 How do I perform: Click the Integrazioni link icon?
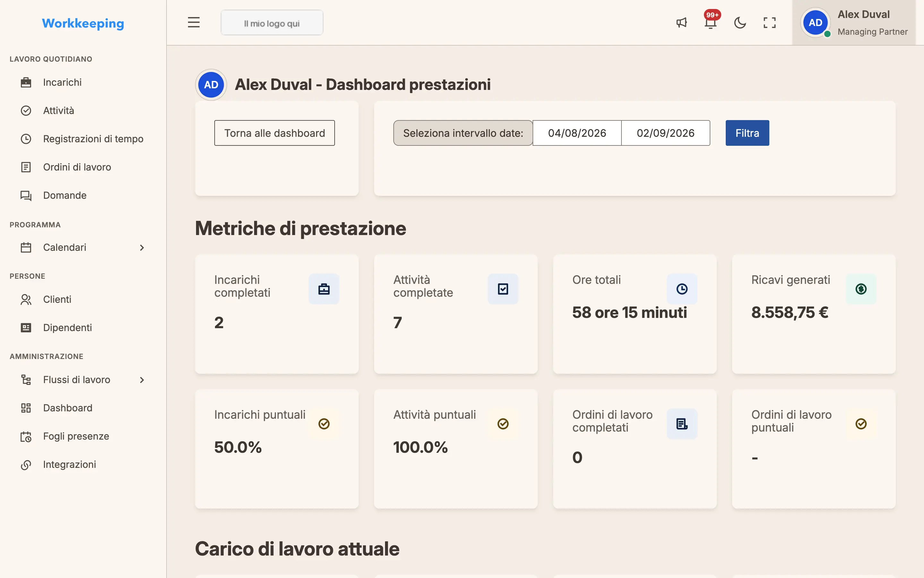(x=26, y=464)
